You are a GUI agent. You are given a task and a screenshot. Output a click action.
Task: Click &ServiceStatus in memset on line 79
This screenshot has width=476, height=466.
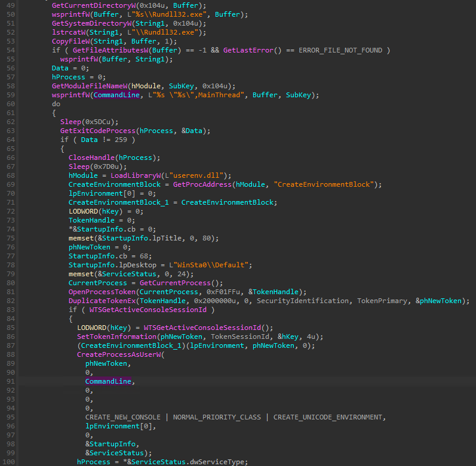[127, 274]
